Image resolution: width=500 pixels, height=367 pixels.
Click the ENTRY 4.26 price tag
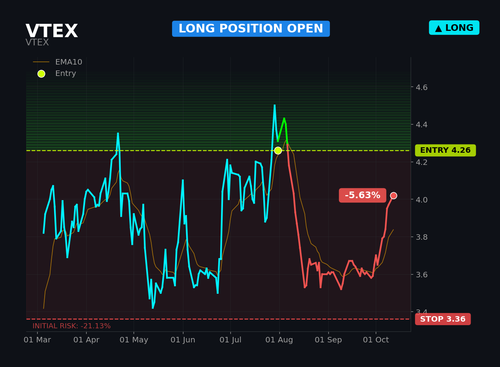pyautogui.click(x=445, y=150)
